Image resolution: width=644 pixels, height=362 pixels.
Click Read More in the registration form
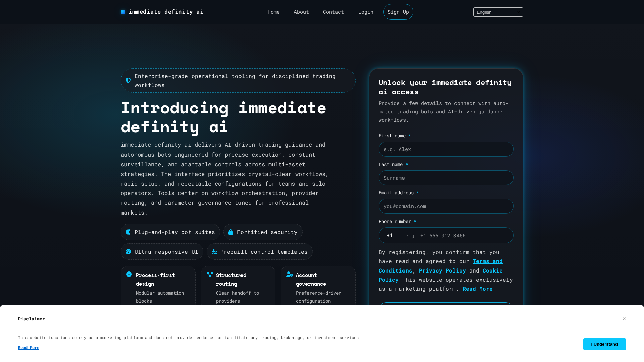pos(478,289)
